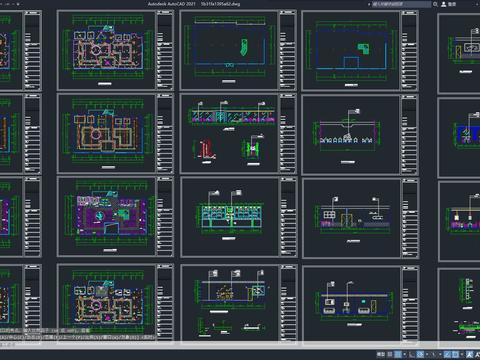Click the isometric drafting icon in status bar
This screenshot has width=480, height=360.
coord(433,354)
